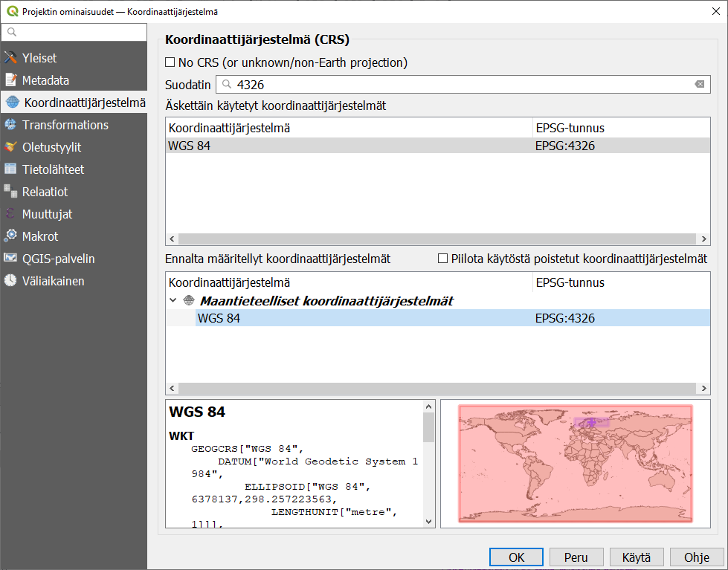
Task: Clear the filter text with the X icon
Action: (699, 85)
